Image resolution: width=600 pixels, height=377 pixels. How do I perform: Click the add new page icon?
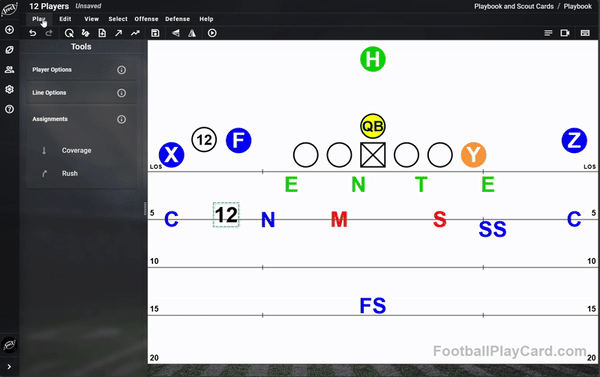pos(102,33)
